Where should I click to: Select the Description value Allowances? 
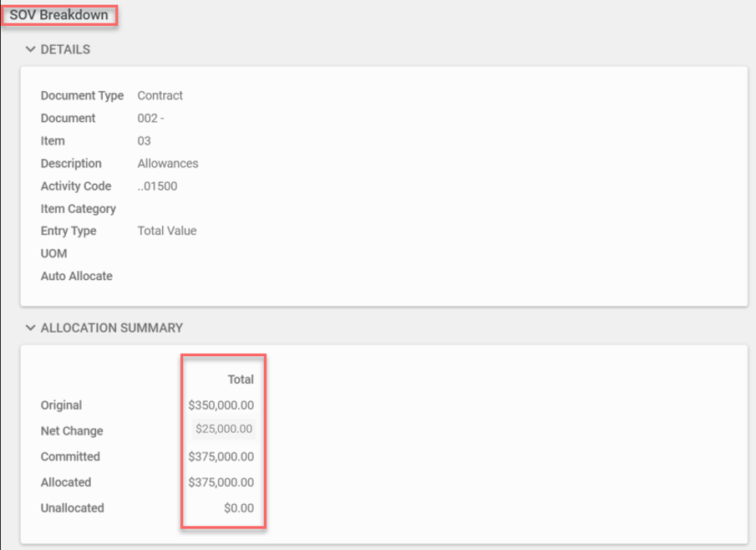tap(168, 163)
